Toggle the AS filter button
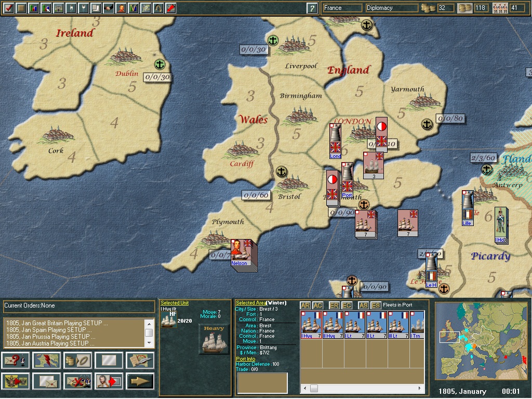 (x=363, y=305)
